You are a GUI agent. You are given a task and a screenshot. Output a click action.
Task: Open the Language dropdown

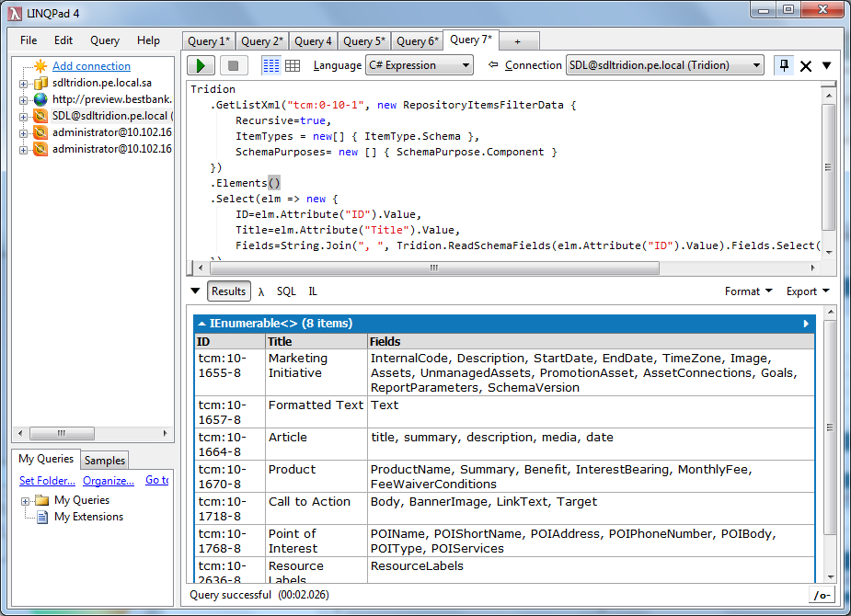[x=419, y=65]
